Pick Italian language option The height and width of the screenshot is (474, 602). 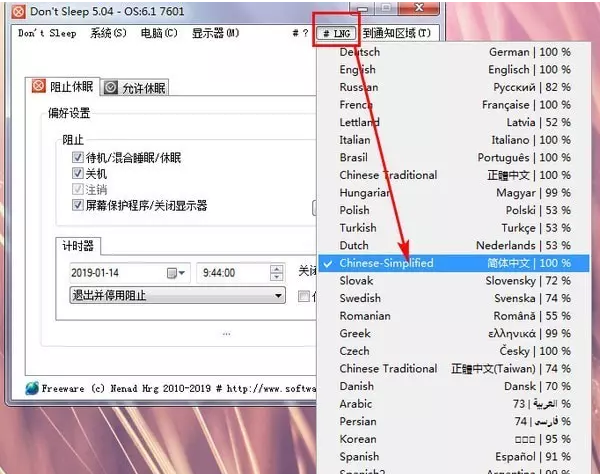tap(454, 140)
